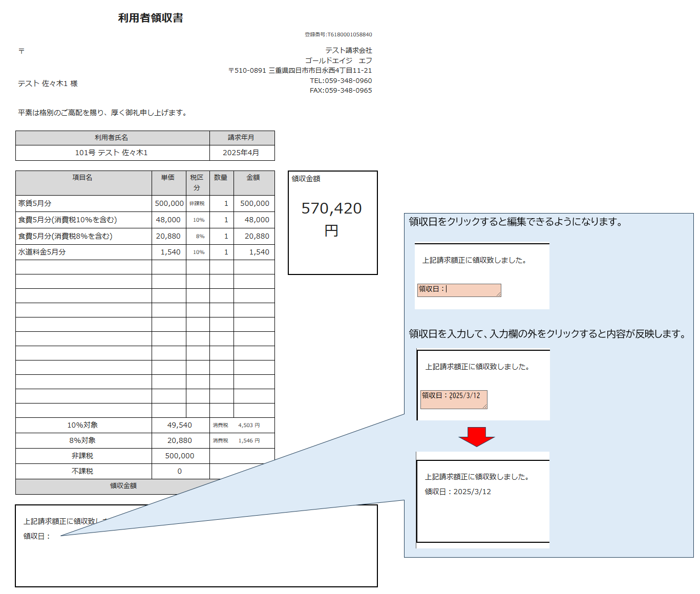Viewport: 700px width, 594px height.
Task: Select the 水道料金5月分 item name
Action: (42, 252)
